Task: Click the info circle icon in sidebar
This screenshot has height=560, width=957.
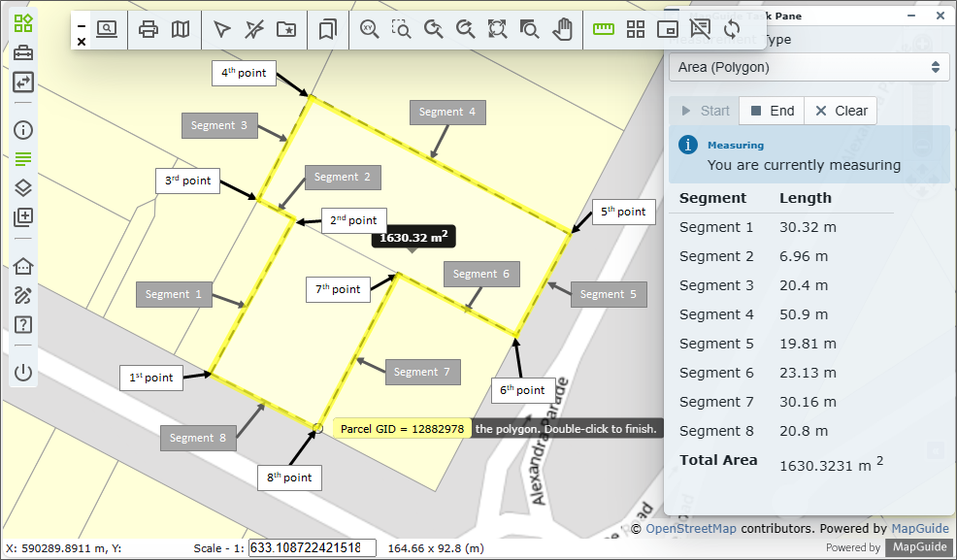Action: 23,130
